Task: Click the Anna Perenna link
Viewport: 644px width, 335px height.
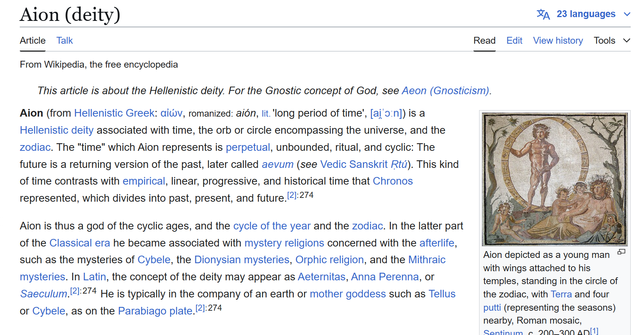Action: pyautogui.click(x=385, y=277)
